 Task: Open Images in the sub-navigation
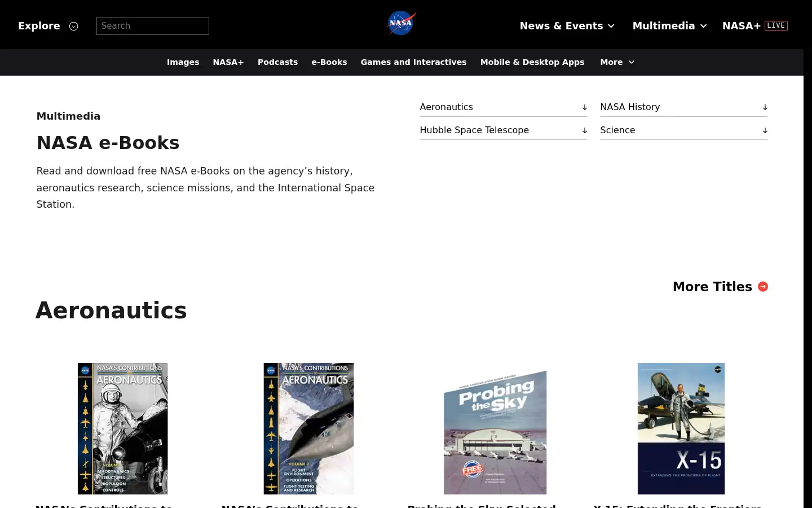(183, 62)
